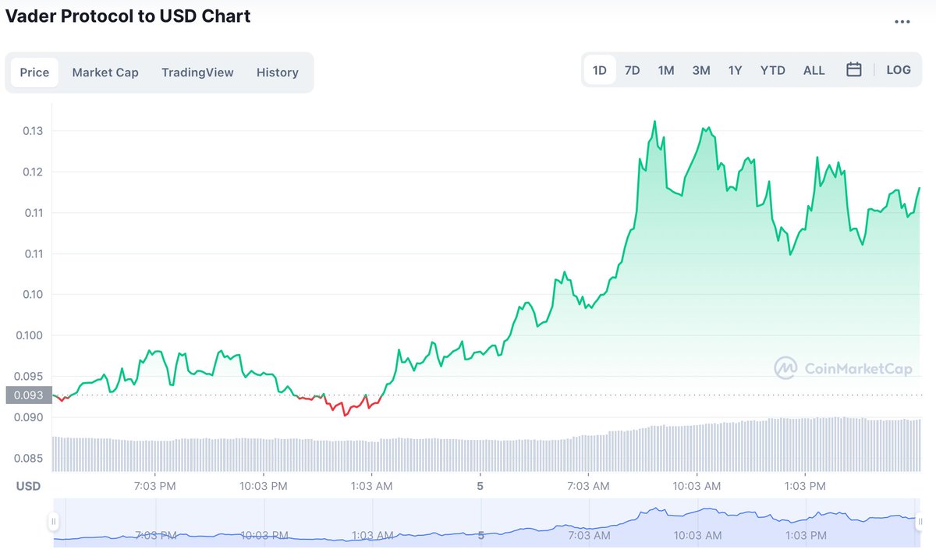The image size is (936, 560).
Task: Click the Vader Protocol to USD Chart heading
Action: (128, 16)
